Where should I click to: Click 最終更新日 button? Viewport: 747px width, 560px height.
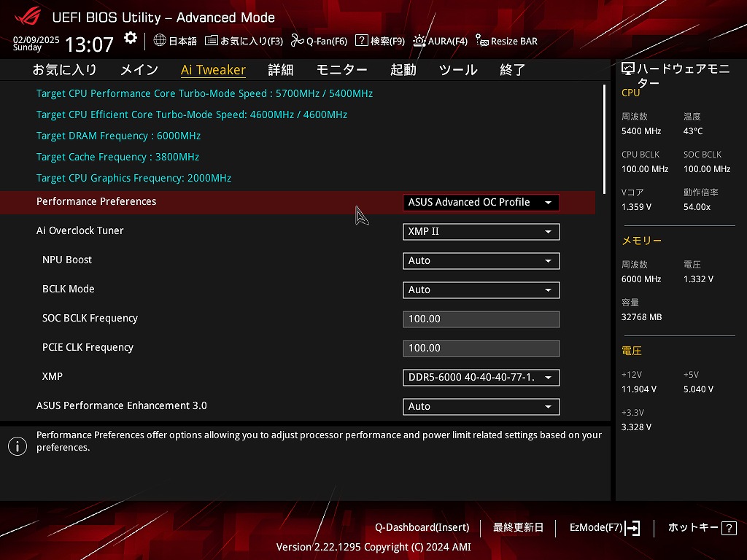point(519,528)
